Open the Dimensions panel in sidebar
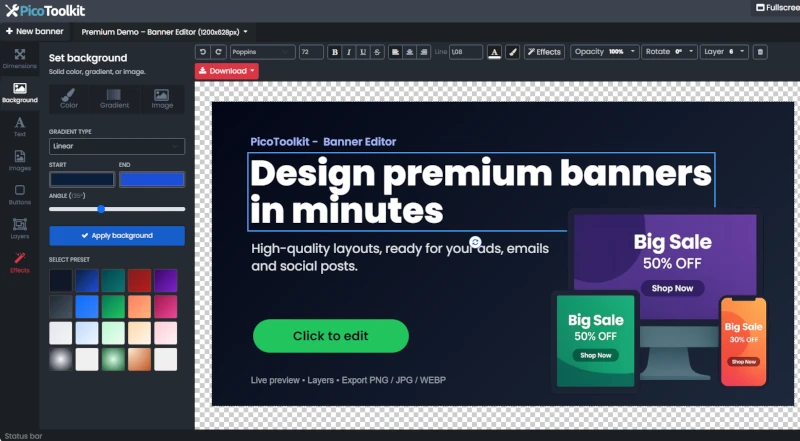Viewport: 800px width, 441px height. coord(19,58)
